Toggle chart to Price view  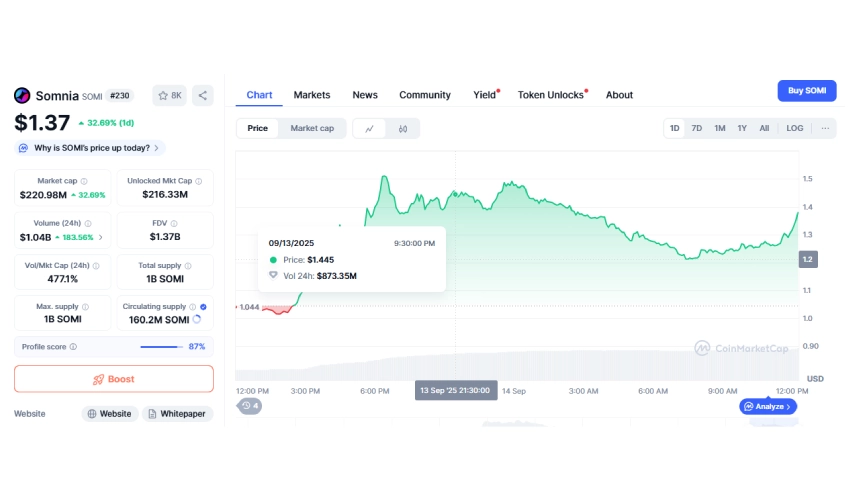pos(257,128)
